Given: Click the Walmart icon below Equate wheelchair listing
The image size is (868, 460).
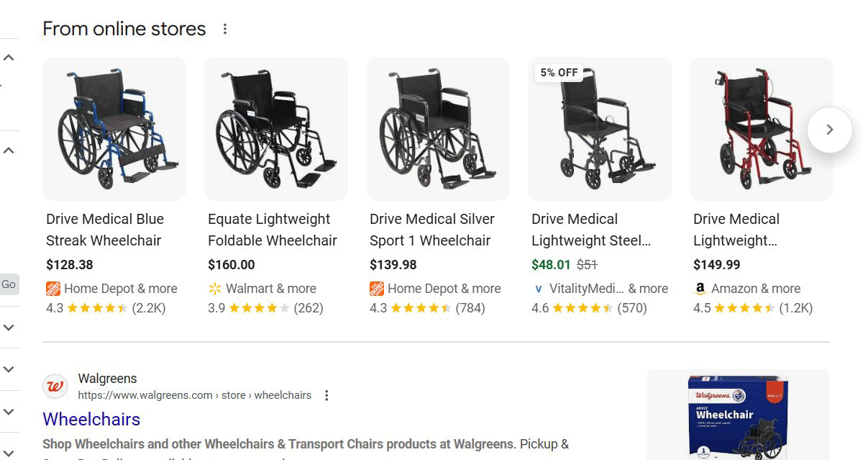Looking at the screenshot, I should tap(215, 288).
